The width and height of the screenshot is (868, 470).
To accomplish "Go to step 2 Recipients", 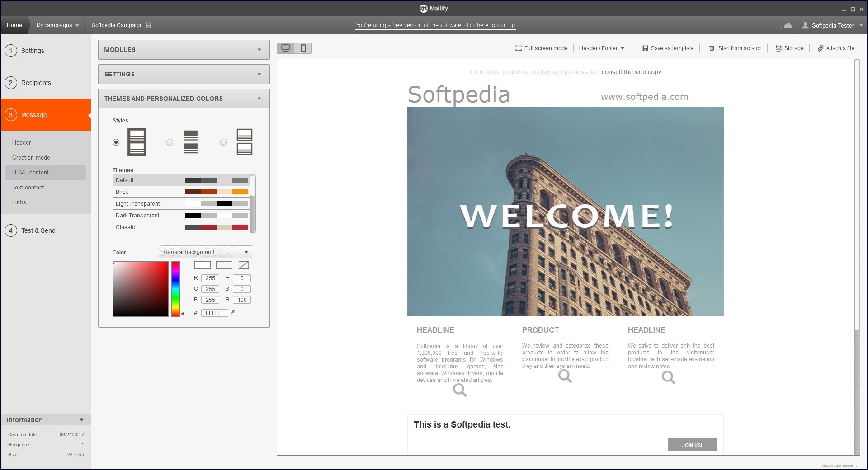I will tap(45, 83).
